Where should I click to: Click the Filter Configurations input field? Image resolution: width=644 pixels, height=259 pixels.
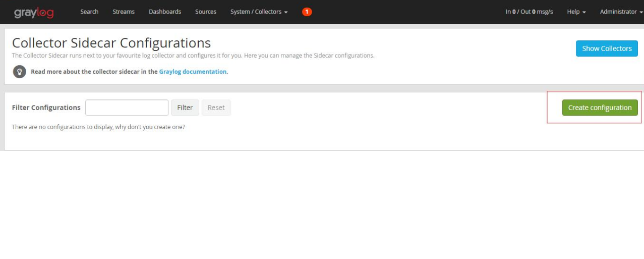point(127,108)
